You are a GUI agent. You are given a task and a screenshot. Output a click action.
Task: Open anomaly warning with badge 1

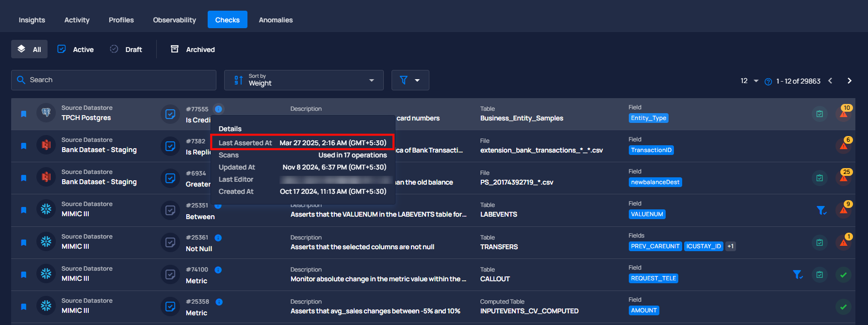(x=844, y=241)
